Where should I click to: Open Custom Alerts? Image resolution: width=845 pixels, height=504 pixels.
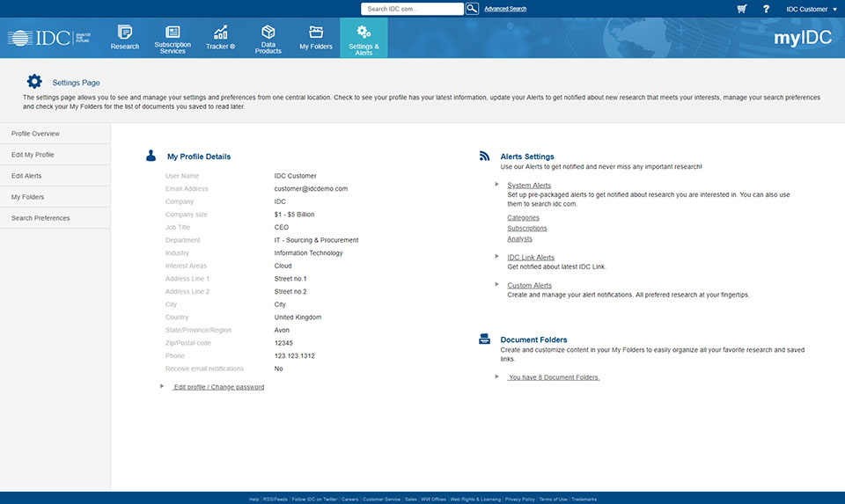pyautogui.click(x=529, y=285)
